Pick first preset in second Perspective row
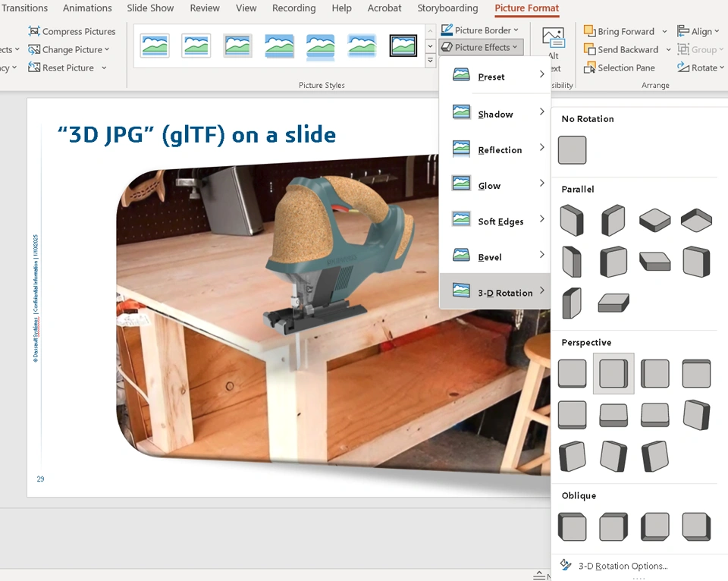Screen dimensions: 728x581 coord(572,414)
